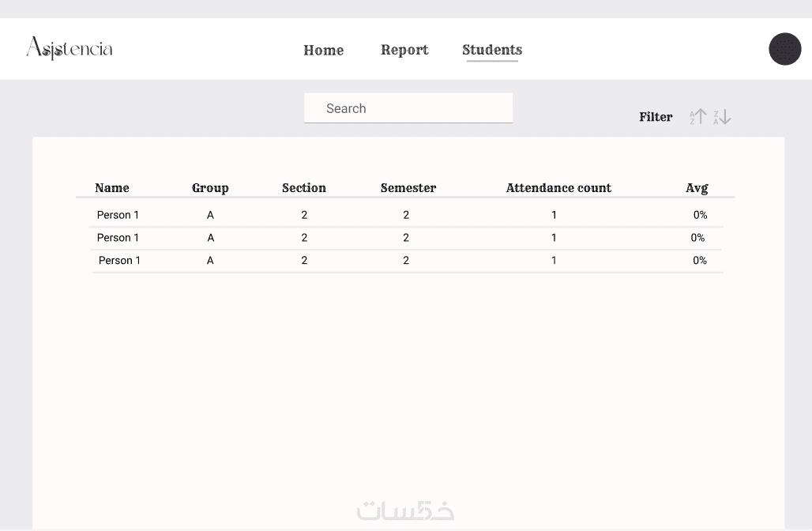812x531 pixels.
Task: Select the third Person 1 row name
Action: [x=119, y=261]
